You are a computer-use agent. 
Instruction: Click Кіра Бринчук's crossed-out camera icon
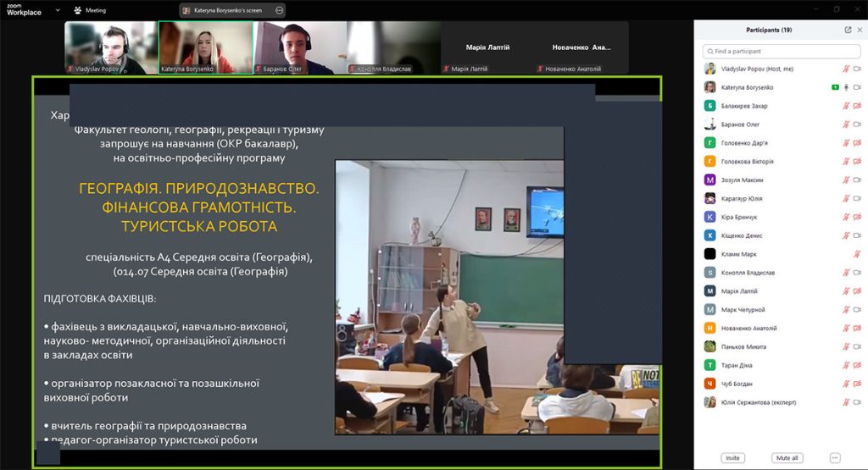(x=856, y=217)
